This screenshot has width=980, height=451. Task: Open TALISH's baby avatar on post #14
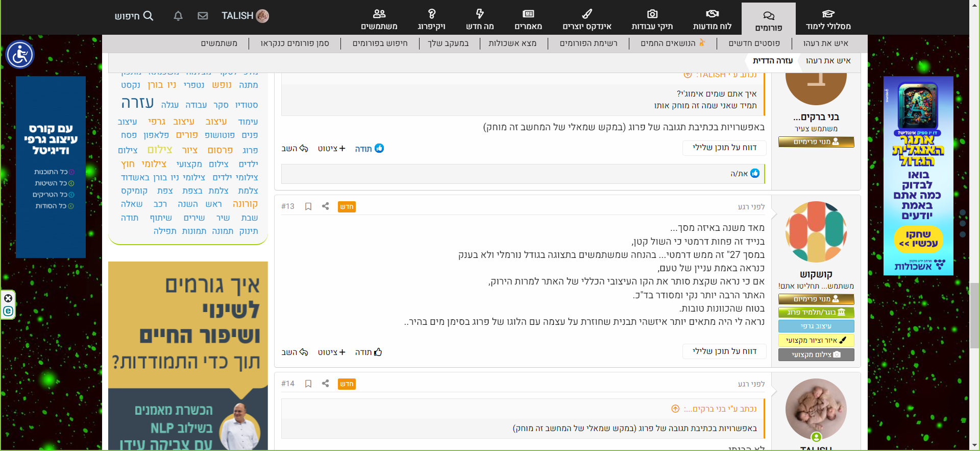816,409
